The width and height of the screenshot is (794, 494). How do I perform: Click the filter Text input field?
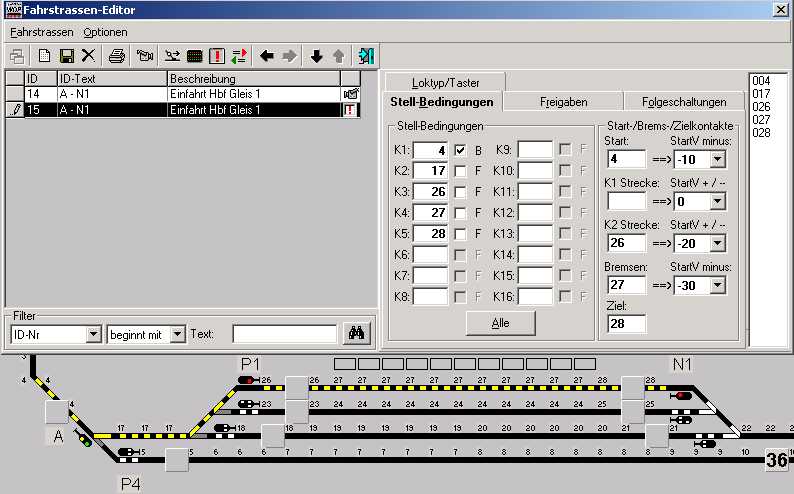(284, 333)
